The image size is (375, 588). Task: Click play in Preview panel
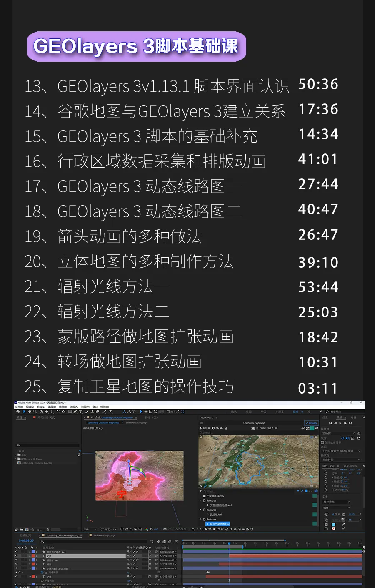coord(340,423)
